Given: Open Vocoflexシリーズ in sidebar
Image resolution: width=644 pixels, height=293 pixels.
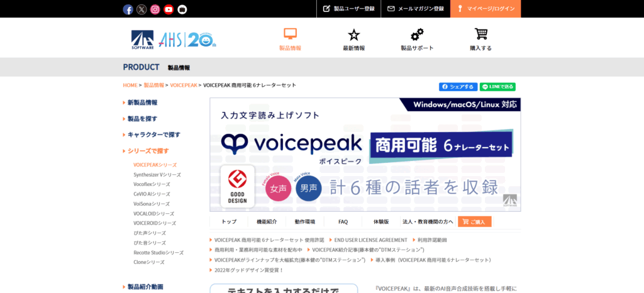Looking at the screenshot, I should (152, 184).
